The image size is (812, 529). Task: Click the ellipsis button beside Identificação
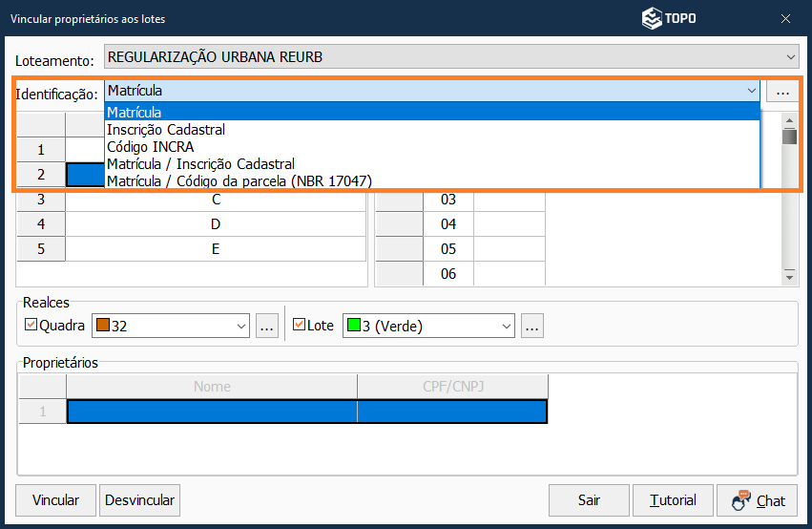[x=782, y=92]
